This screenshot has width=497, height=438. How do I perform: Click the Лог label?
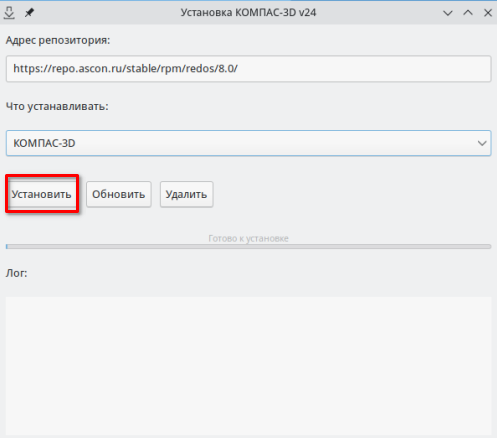[x=16, y=273]
